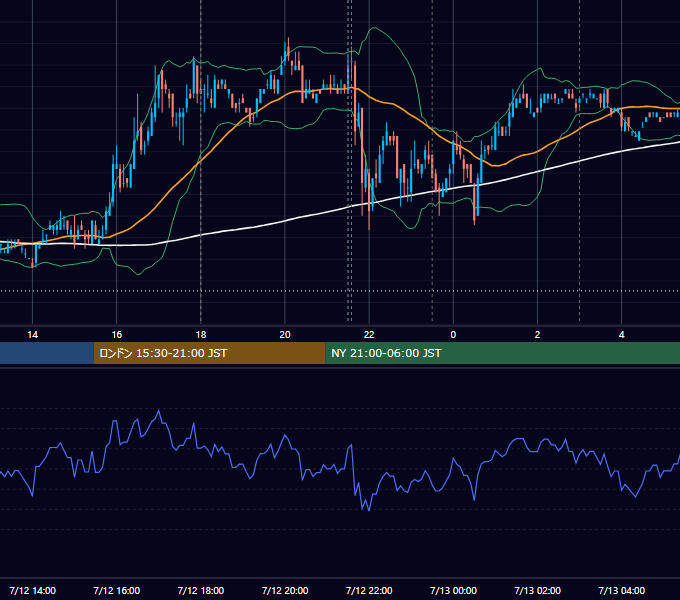Screen dimensions: 680x600
Task: Click the 7/13 04:00 date label
Action: 621,590
